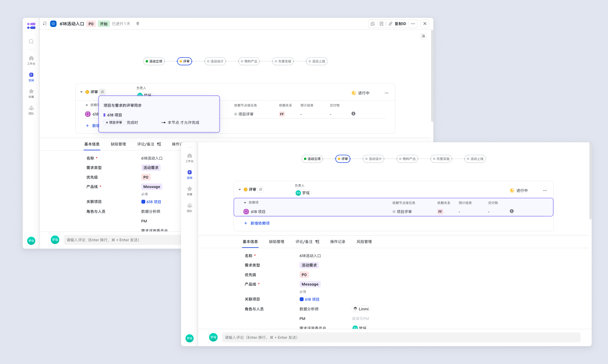Click the P0 priority tag in the header
The image size is (608, 364).
[91, 24]
